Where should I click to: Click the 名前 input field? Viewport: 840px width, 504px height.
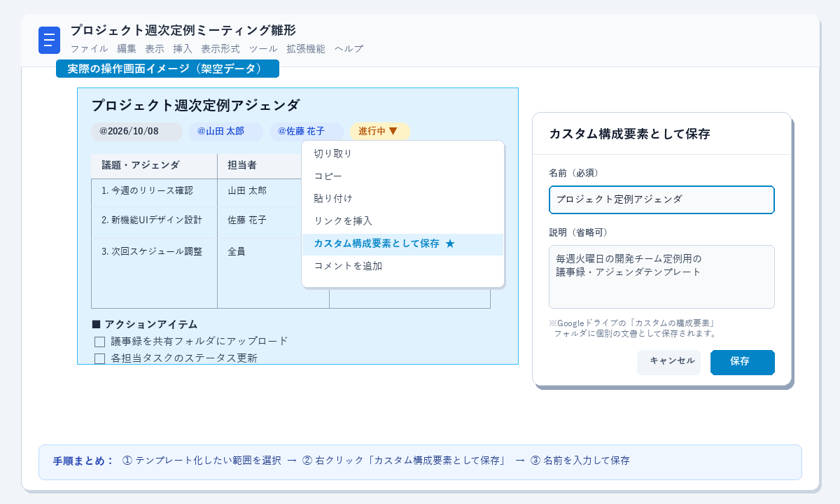(661, 199)
